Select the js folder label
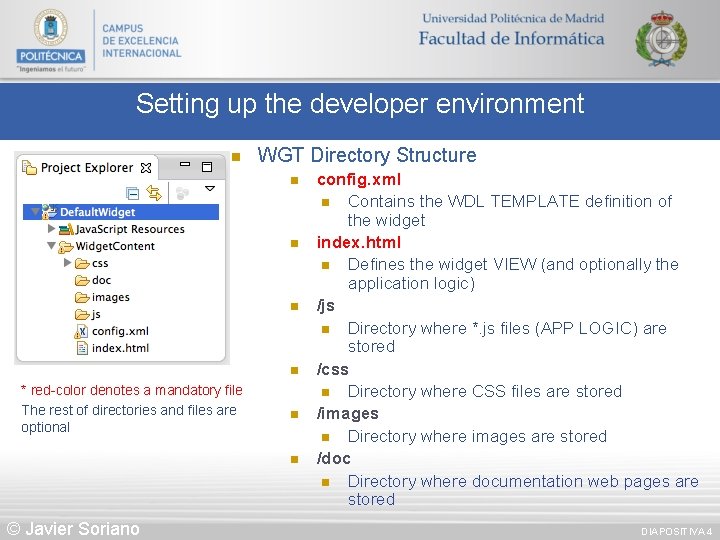Screen dimensions: 720x540 [96, 315]
